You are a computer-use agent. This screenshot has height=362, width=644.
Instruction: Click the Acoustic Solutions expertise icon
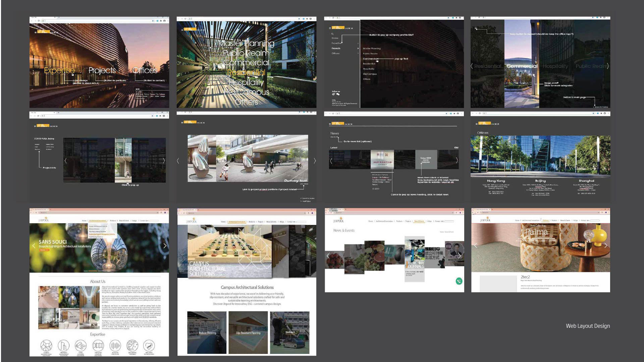(x=115, y=345)
